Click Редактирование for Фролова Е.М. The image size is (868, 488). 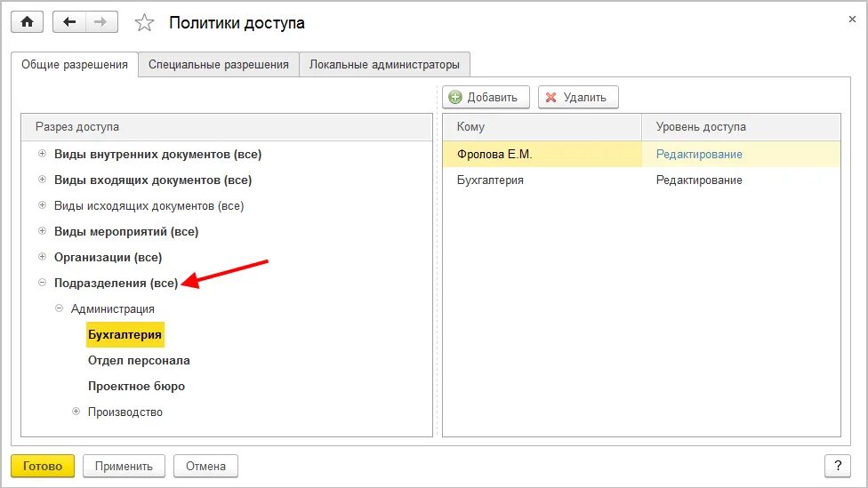(699, 155)
